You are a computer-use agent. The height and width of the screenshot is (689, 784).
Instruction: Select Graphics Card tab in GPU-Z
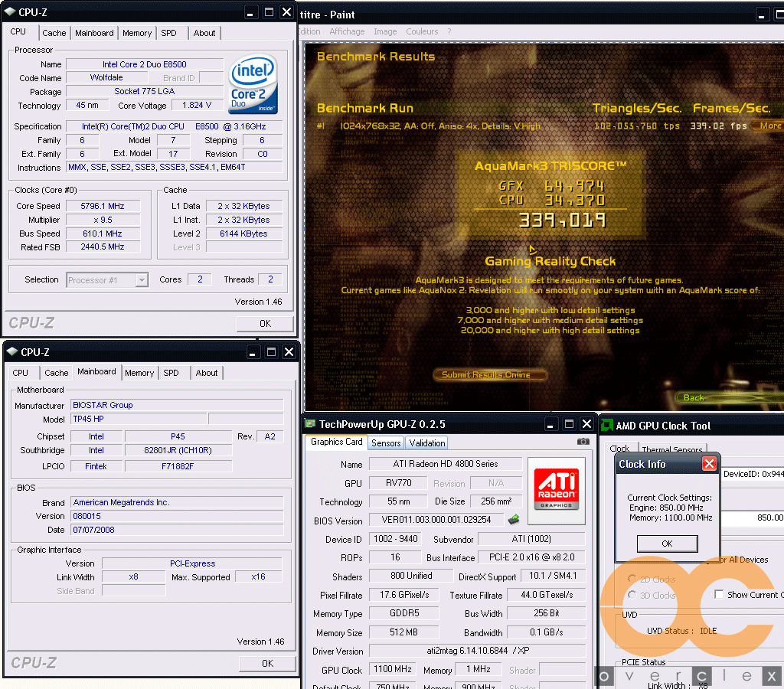click(x=337, y=442)
